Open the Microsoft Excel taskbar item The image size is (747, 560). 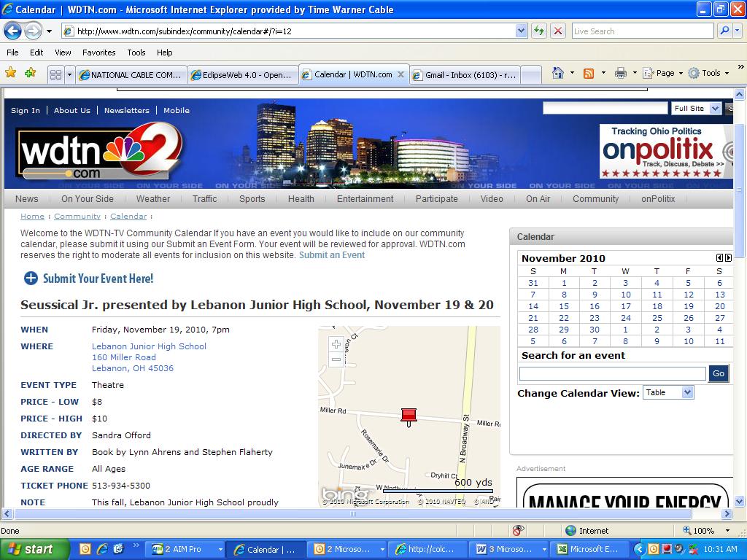pos(589,549)
